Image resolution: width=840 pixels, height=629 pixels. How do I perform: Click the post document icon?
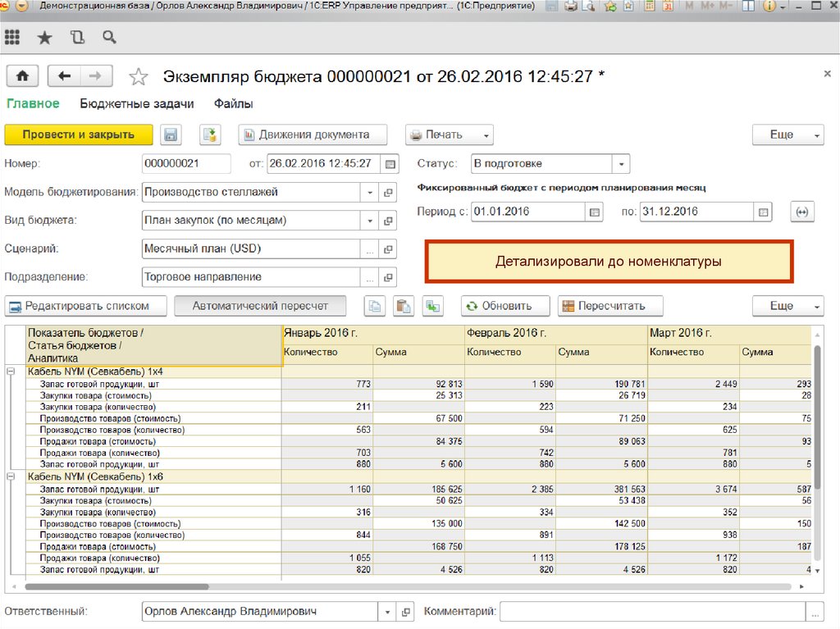(212, 134)
